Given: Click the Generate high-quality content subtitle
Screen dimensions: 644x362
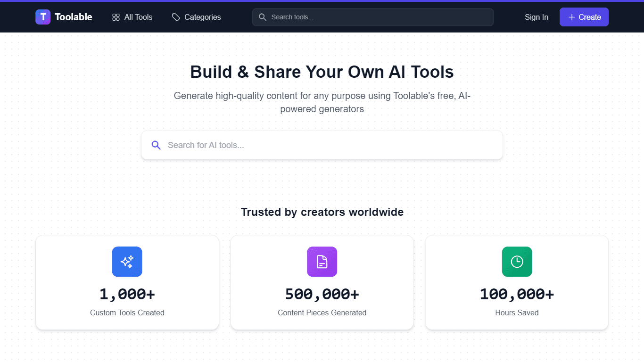Looking at the screenshot, I should click(322, 102).
